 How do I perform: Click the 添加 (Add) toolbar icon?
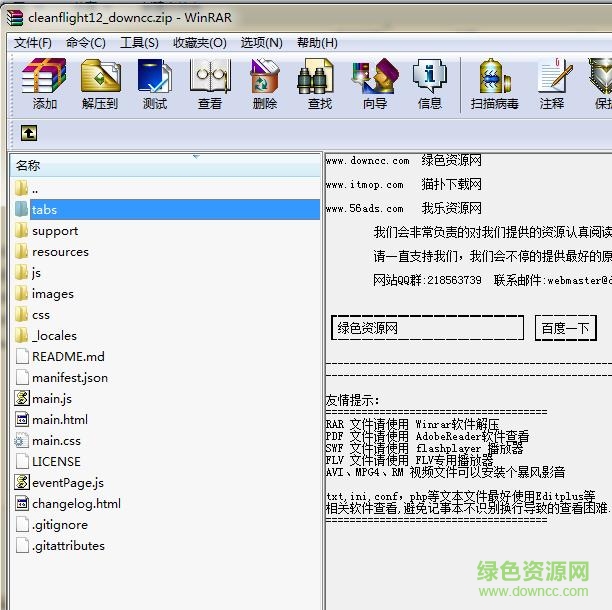click(44, 84)
